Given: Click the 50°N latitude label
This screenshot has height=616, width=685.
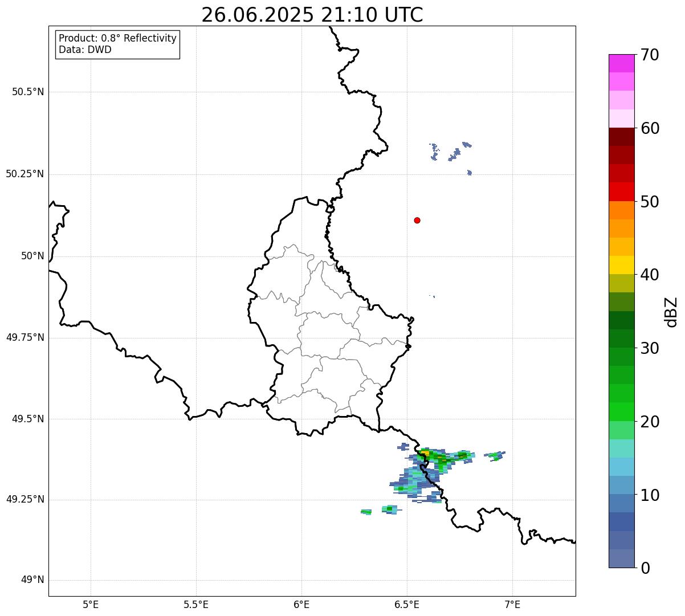Looking at the screenshot, I should 32,256.
